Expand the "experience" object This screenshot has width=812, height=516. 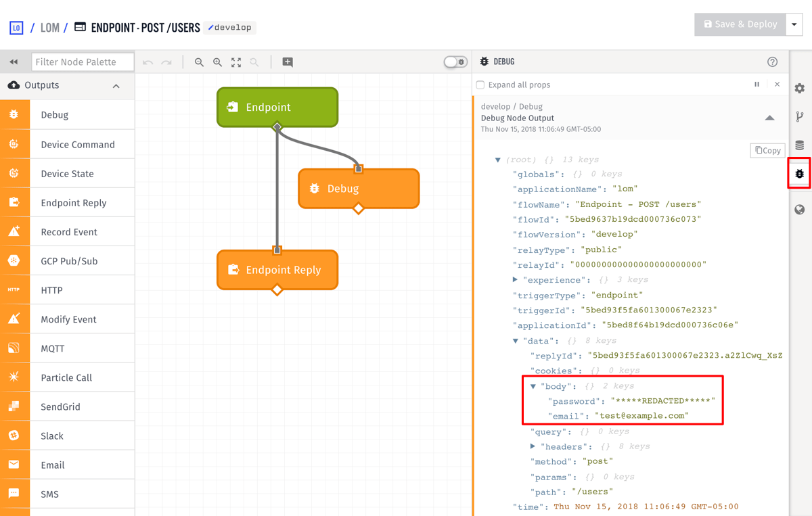(515, 279)
